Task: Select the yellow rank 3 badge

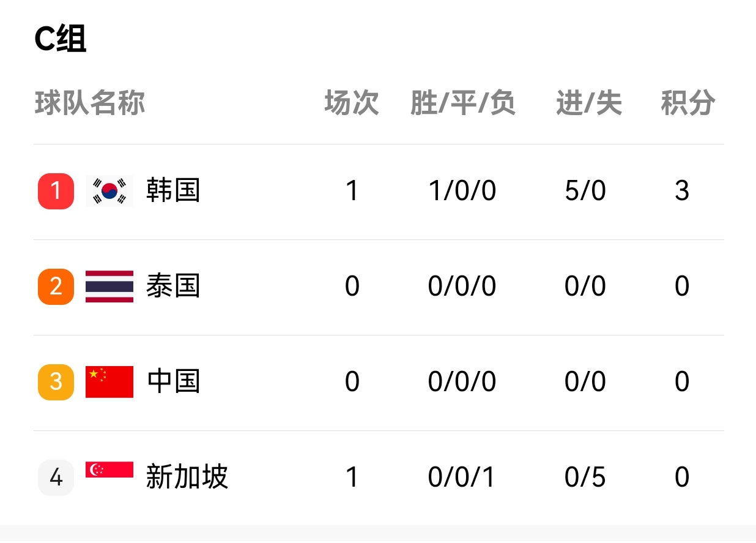Action: pos(56,382)
